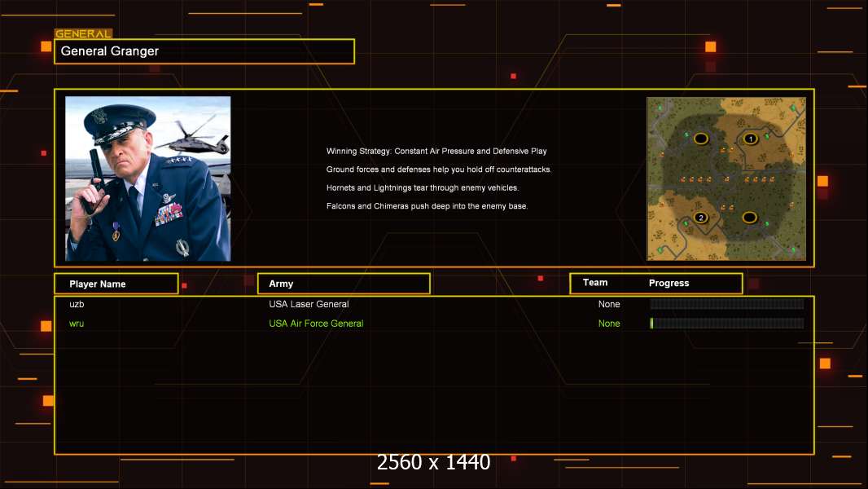This screenshot has height=489, width=868.
Task: Click start position 2 on the map
Action: click(x=701, y=218)
